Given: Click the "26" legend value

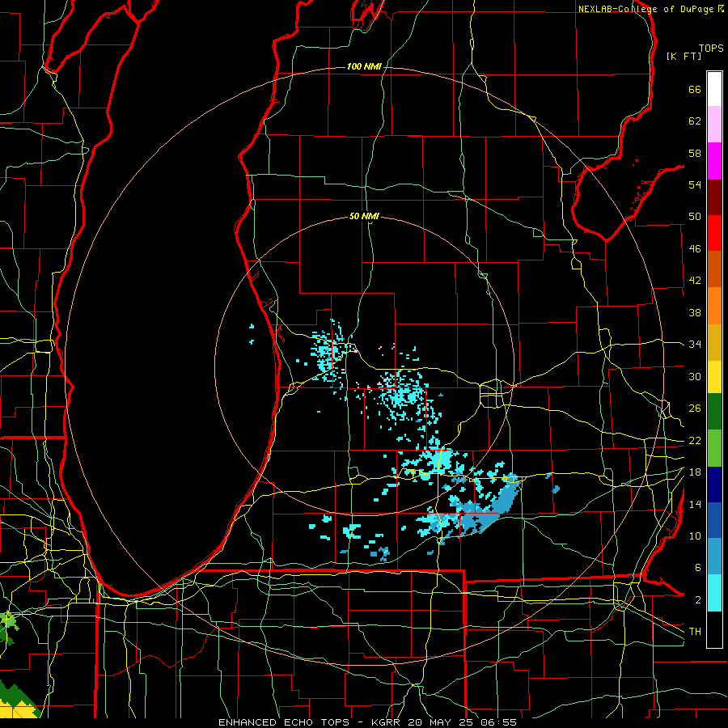Looking at the screenshot, I should (695, 408).
